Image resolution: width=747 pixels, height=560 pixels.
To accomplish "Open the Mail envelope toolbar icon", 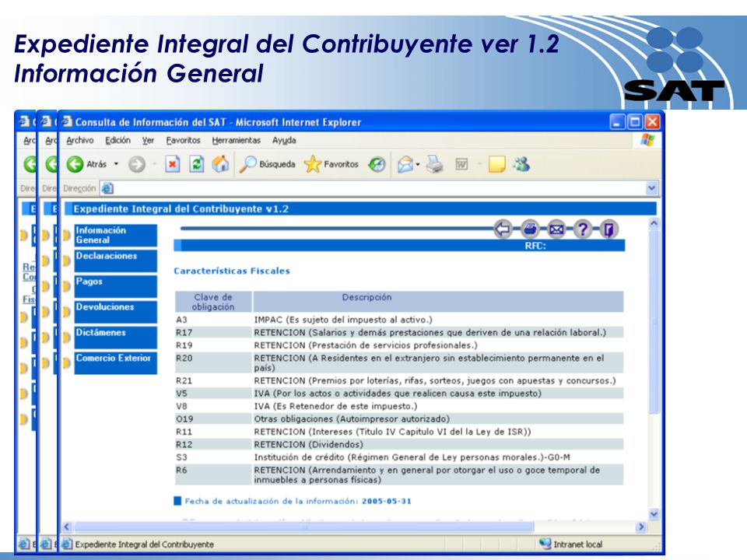I will (405, 164).
